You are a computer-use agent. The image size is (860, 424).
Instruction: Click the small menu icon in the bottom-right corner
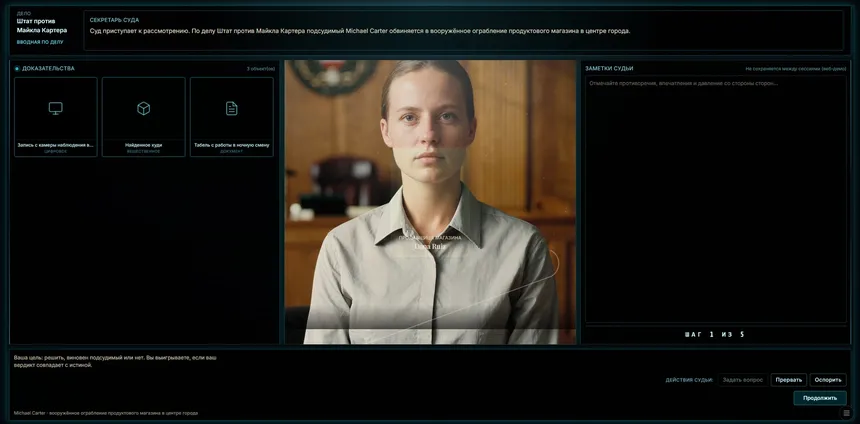coord(847,412)
